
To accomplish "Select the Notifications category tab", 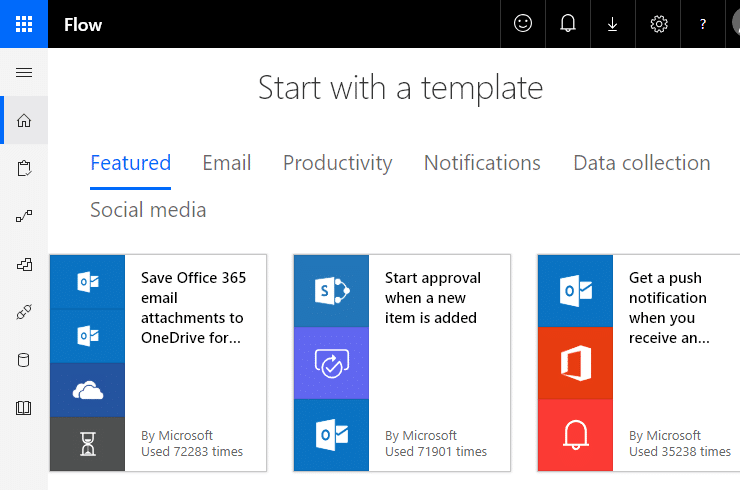I will [x=482, y=163].
